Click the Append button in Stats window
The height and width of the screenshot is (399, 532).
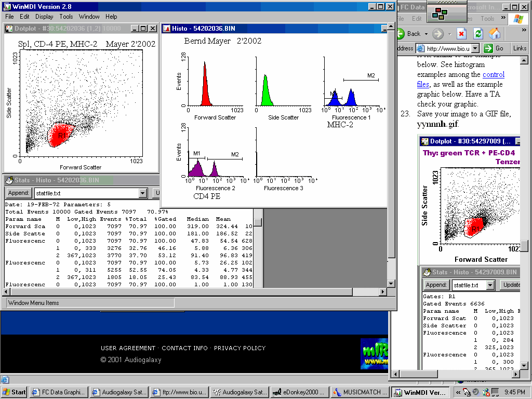click(18, 193)
